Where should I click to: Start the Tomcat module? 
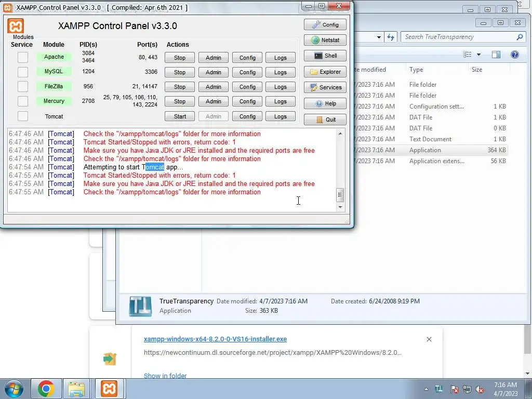point(180,116)
